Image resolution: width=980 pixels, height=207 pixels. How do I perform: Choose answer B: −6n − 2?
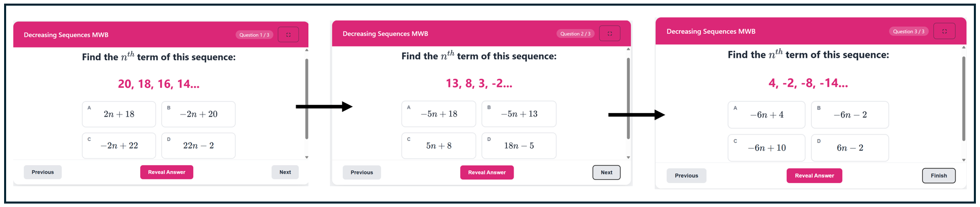850,114
